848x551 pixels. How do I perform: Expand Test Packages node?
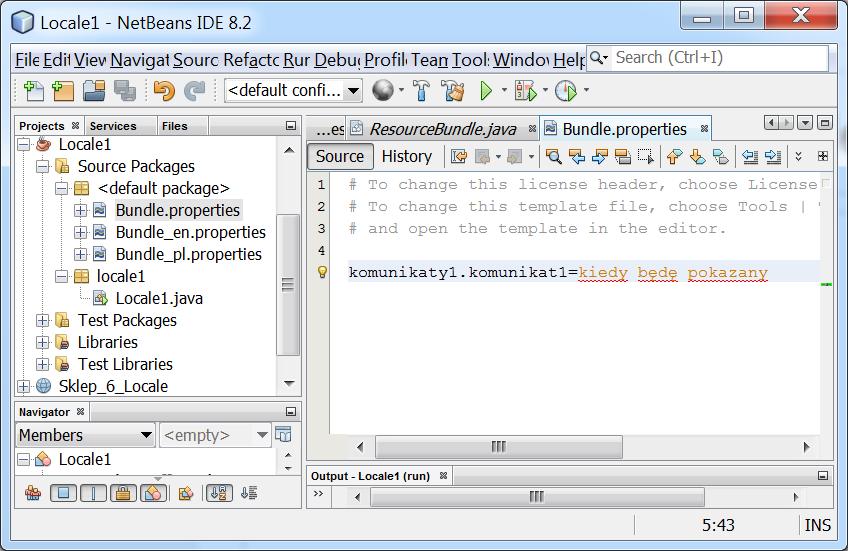43,321
